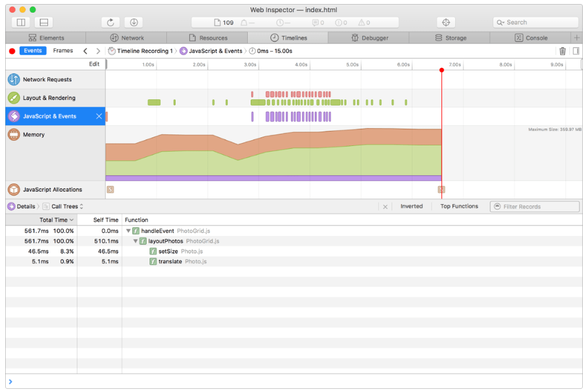Select the Network Requests timeline

(x=55, y=80)
